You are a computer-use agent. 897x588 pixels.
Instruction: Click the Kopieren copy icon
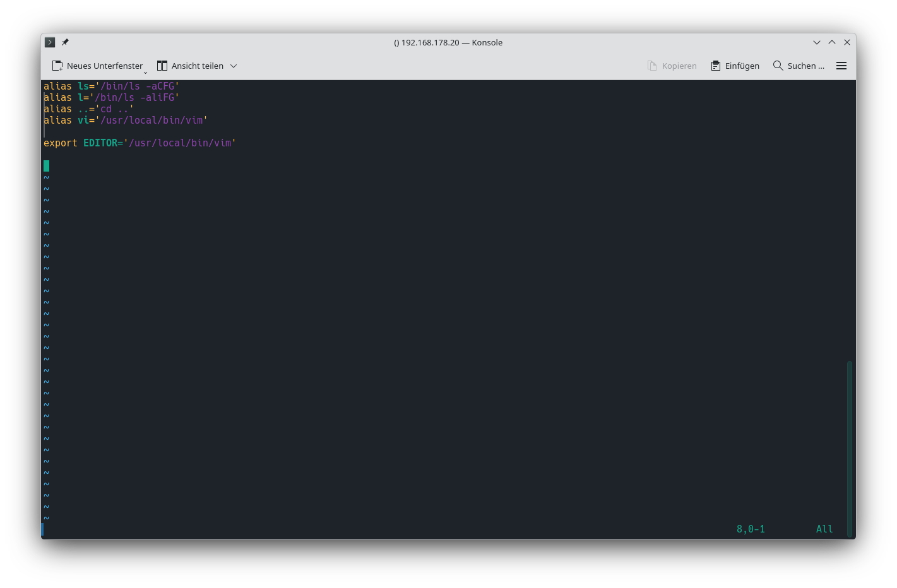pyautogui.click(x=652, y=66)
